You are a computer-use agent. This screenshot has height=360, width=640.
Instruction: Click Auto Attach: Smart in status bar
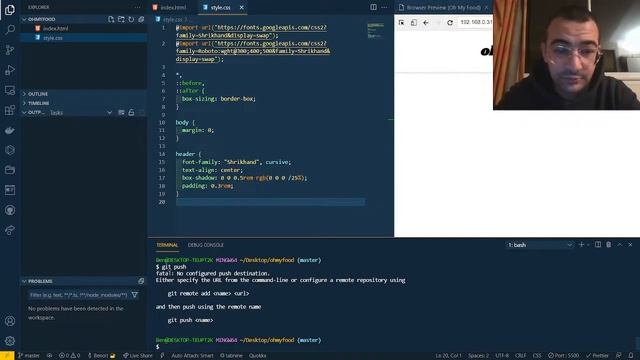pyautogui.click(x=192, y=356)
